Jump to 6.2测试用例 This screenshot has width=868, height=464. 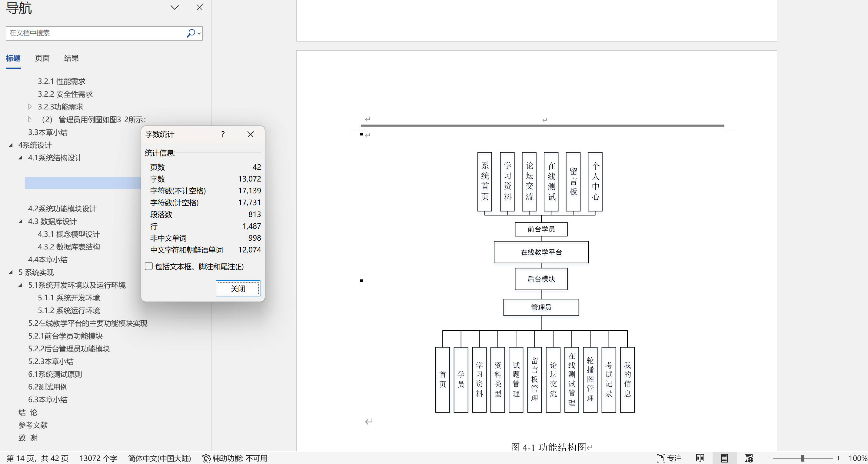(48, 387)
